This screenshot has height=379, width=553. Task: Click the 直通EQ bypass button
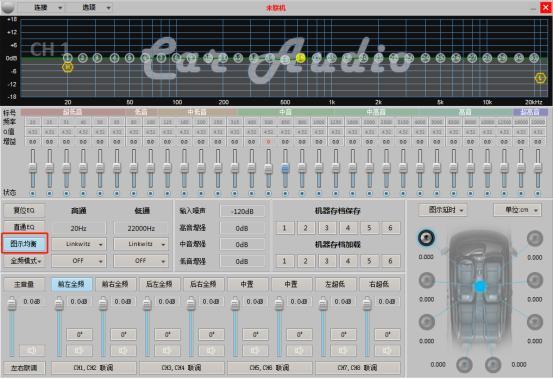point(24,227)
